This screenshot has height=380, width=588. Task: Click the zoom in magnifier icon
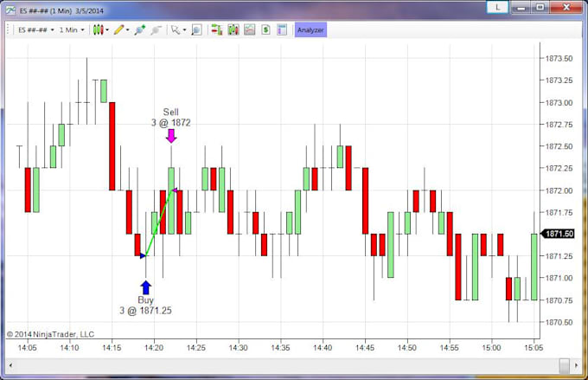coord(140,30)
